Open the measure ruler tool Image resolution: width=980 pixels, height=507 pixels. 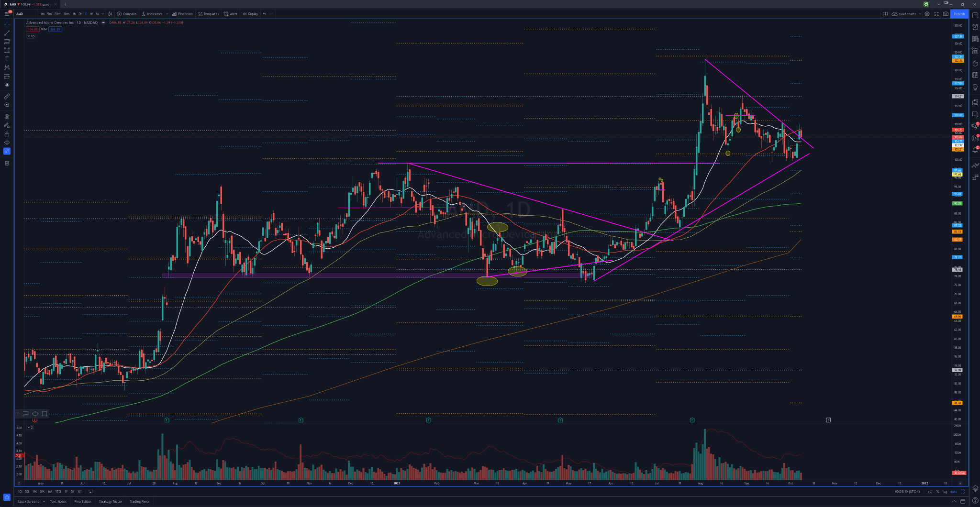(7, 96)
